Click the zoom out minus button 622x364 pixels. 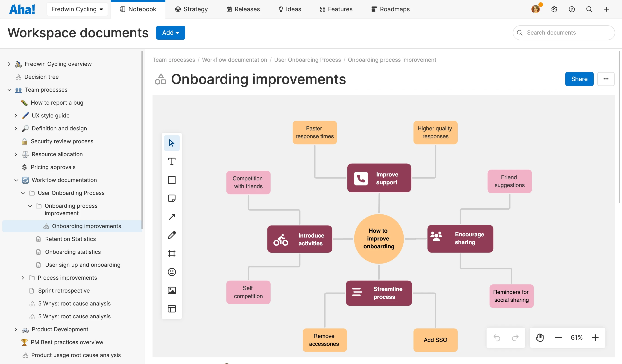(x=558, y=337)
